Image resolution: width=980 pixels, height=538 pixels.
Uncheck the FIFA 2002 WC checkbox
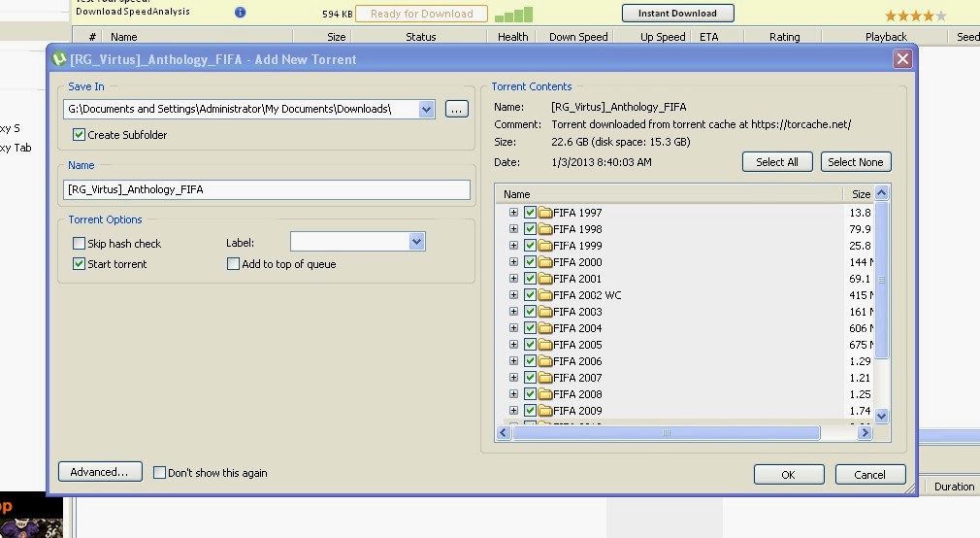530,294
